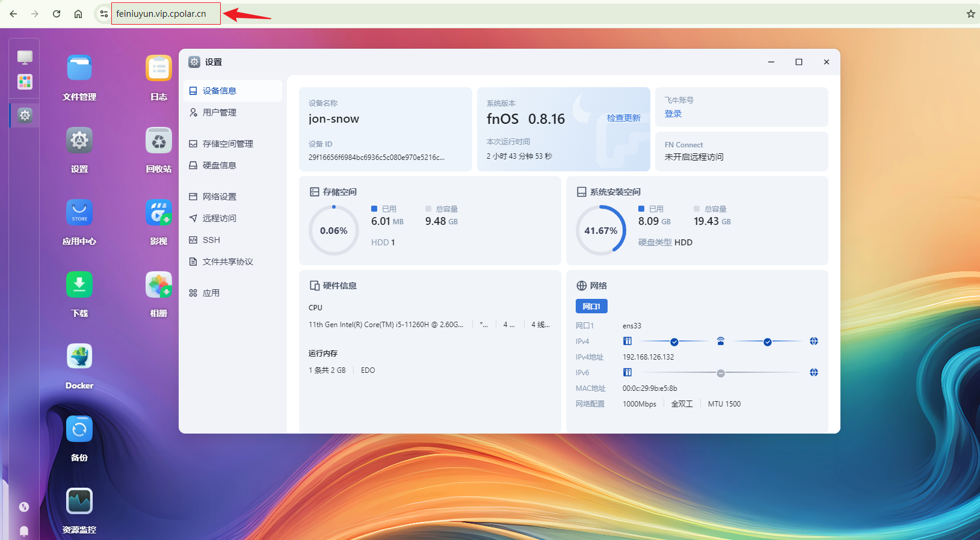Viewport: 980px width, 540px height.
Task: Select 设备信息 in the settings sidebar
Action: pos(233,91)
